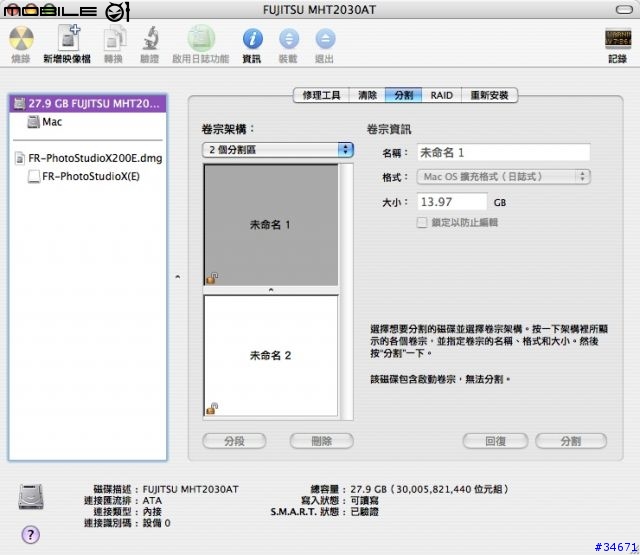640x555 pixels.
Task: Click the purple help question mark button
Action: [31, 534]
